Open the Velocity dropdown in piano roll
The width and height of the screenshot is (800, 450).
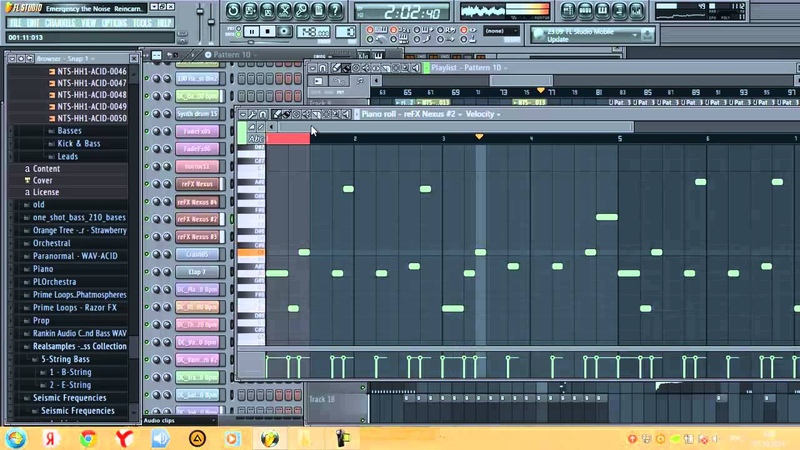483,114
